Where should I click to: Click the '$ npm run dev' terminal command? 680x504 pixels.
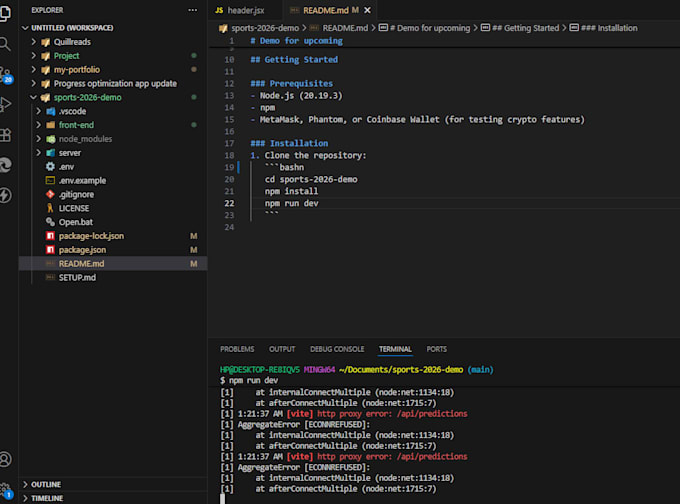click(249, 380)
